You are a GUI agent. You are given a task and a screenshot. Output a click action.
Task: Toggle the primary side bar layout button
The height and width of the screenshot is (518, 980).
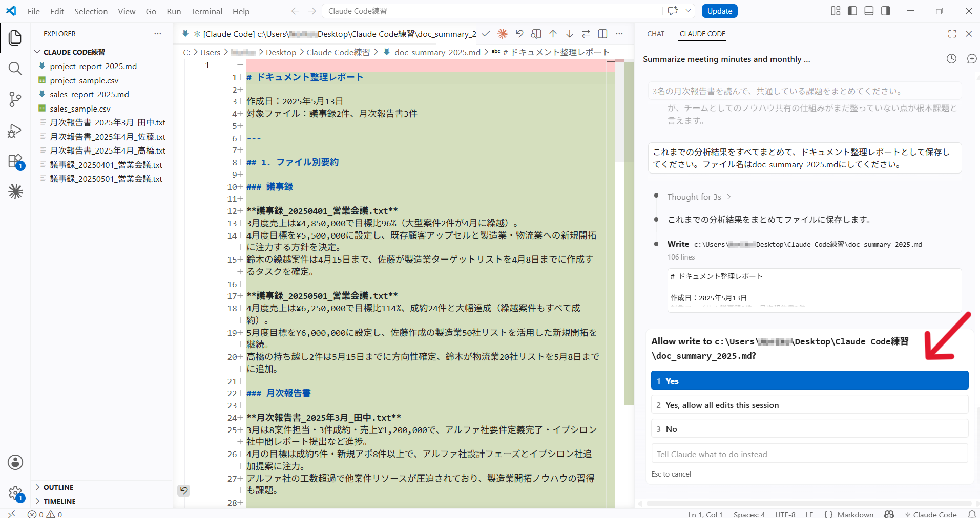point(852,11)
